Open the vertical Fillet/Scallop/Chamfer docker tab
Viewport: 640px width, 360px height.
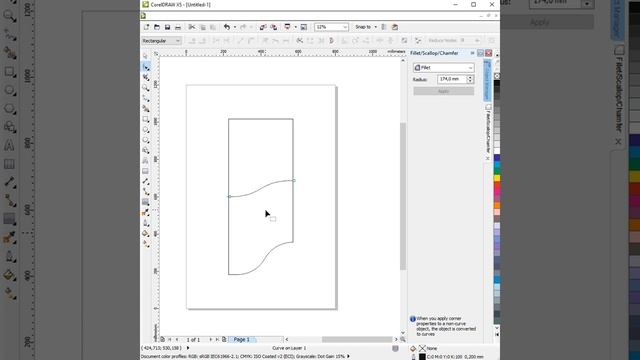[488, 132]
